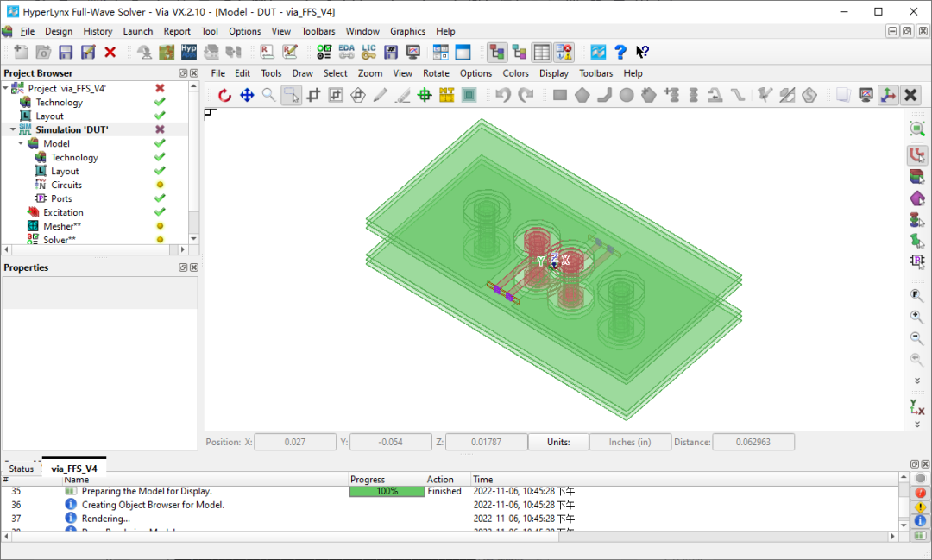The image size is (932, 560).
Task: Click the zoom to fit icon in right toolbar
Action: point(917,129)
